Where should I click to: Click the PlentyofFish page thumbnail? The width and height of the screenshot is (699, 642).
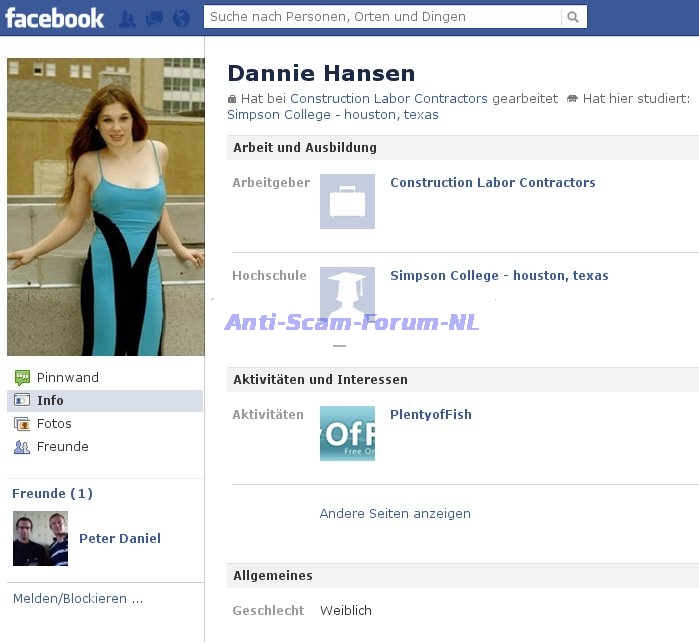click(x=347, y=433)
